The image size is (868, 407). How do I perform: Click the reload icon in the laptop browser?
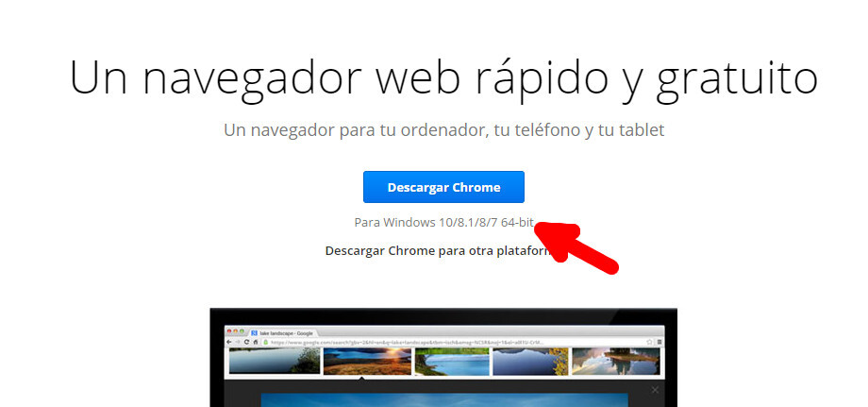(246, 342)
